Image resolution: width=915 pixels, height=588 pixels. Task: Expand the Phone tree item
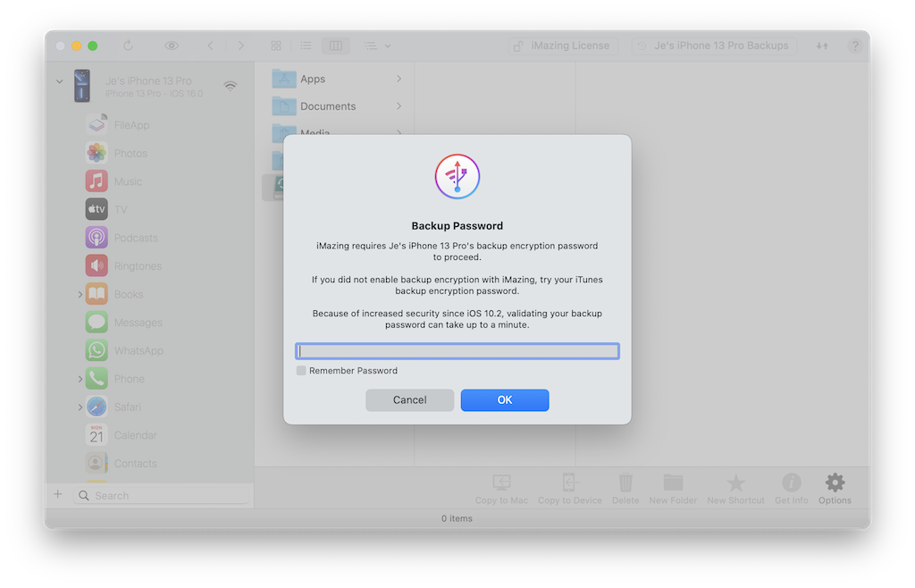pyautogui.click(x=80, y=379)
